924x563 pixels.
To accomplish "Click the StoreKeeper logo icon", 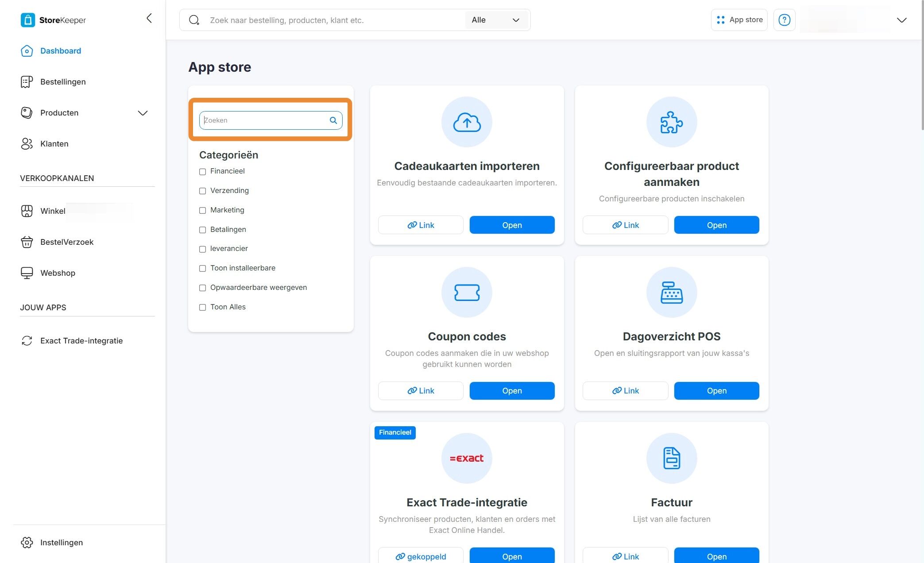I will tap(27, 20).
